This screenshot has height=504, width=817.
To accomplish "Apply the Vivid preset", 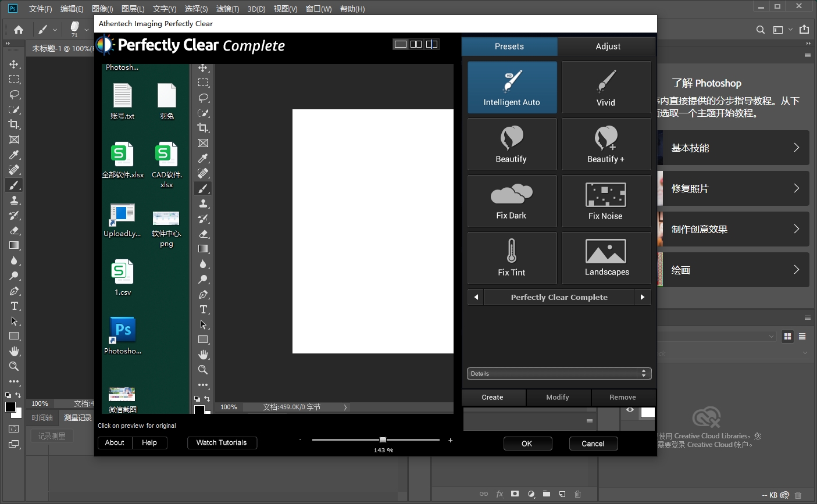I will 606,87.
